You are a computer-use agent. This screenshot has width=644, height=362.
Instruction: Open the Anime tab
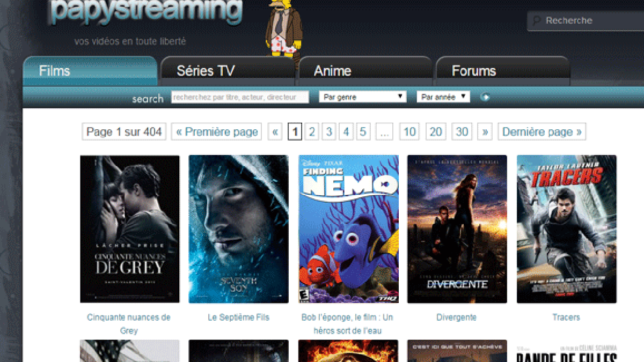(365, 70)
